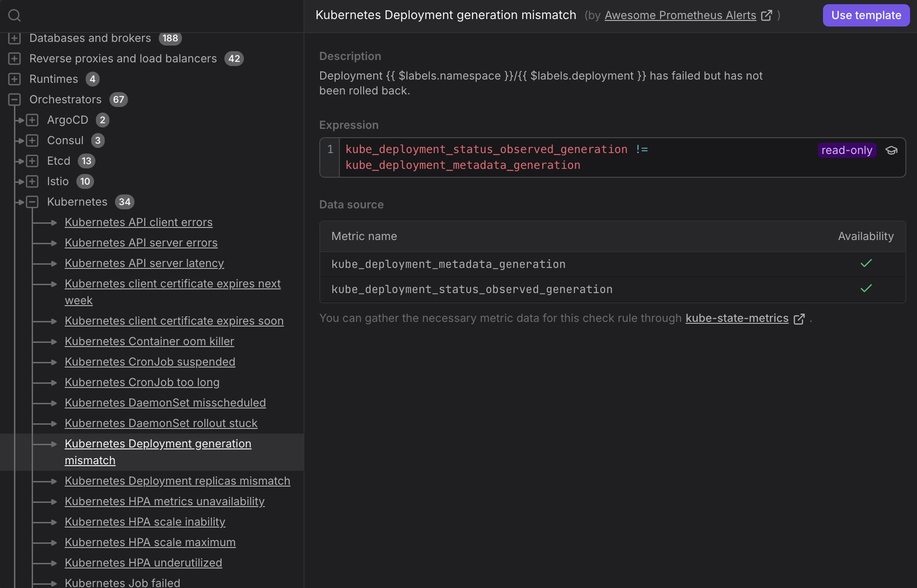Screen dimensions: 917x588
Task: Select Kubernetes CronJob too long
Action: tap(142, 382)
